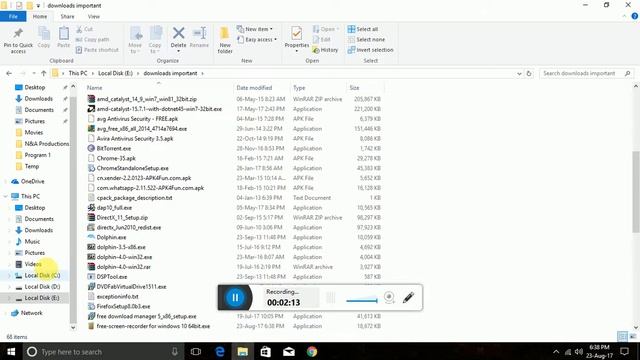This screenshot has height=360, width=640.
Task: Sort files by Size column header
Action: click(365, 87)
